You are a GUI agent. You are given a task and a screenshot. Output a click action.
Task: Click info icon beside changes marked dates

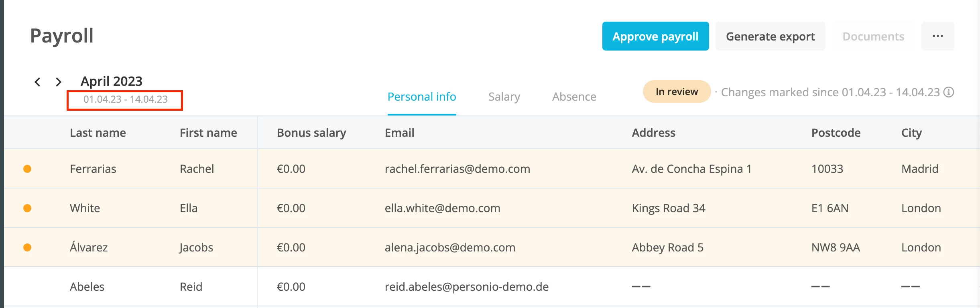click(x=949, y=92)
